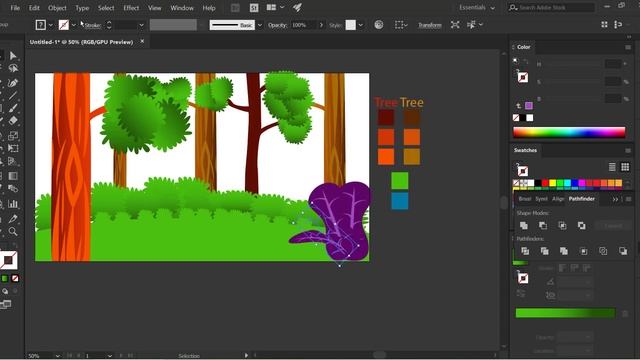The height and width of the screenshot is (360, 640).
Task: Pick a color from the spectrum bar
Action: click(x=569, y=132)
